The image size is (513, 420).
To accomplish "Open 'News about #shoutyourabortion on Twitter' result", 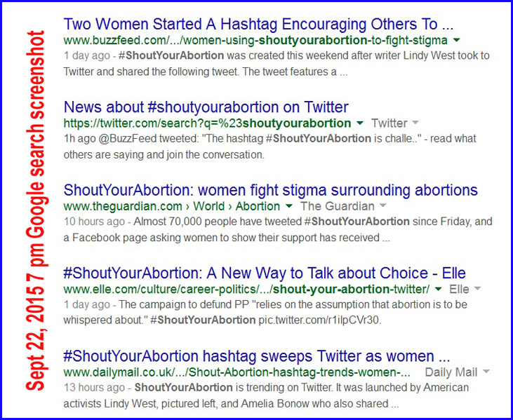I will (x=206, y=107).
